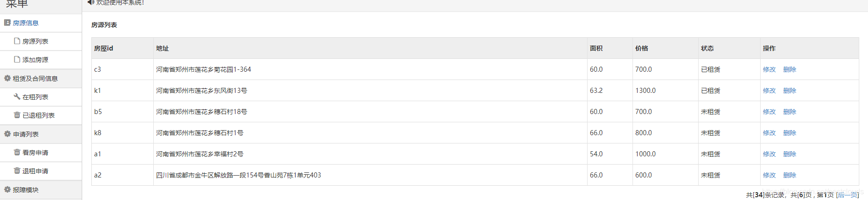Click the trash icon next to 已退租列表
868x200 pixels.
click(x=17, y=115)
